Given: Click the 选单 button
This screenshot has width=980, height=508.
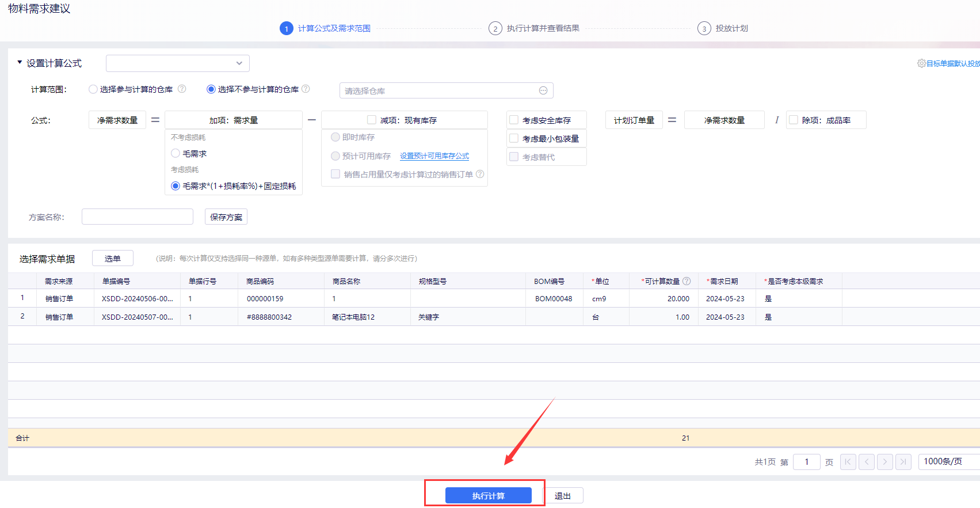Looking at the screenshot, I should point(113,258).
